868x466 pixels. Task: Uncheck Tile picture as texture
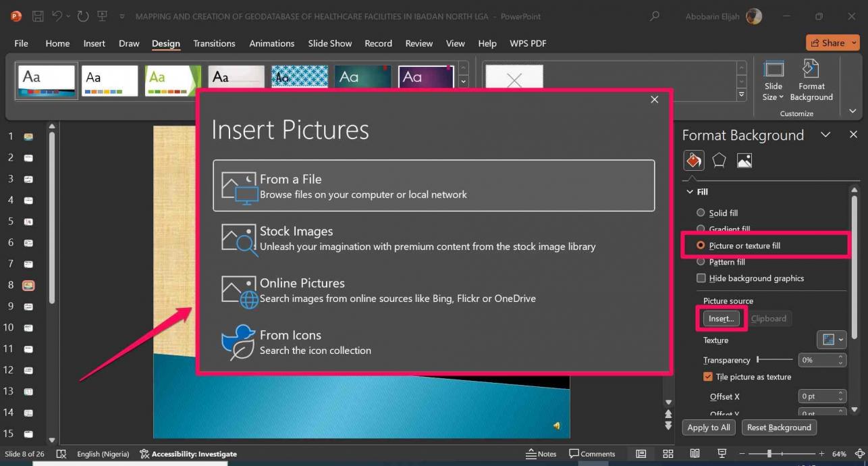[x=708, y=377]
